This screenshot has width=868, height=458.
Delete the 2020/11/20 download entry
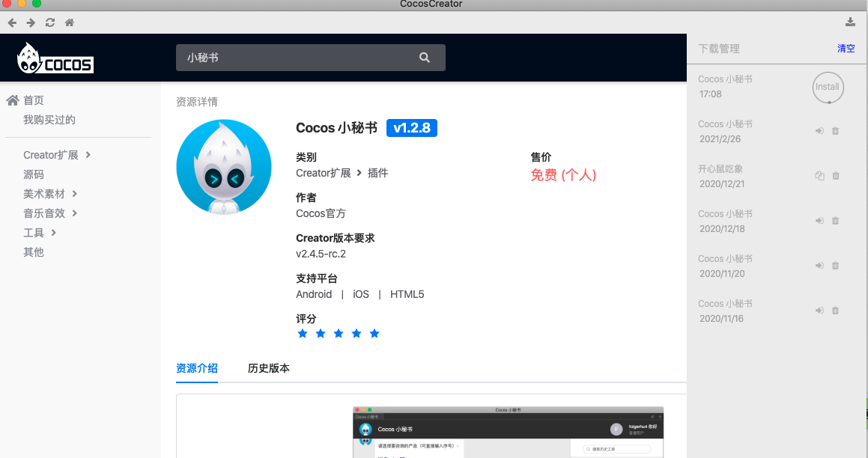click(835, 266)
